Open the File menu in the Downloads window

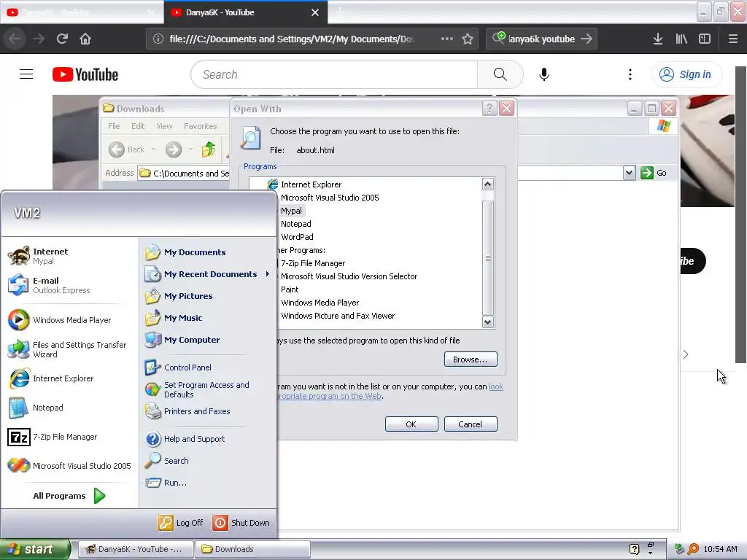tap(114, 126)
